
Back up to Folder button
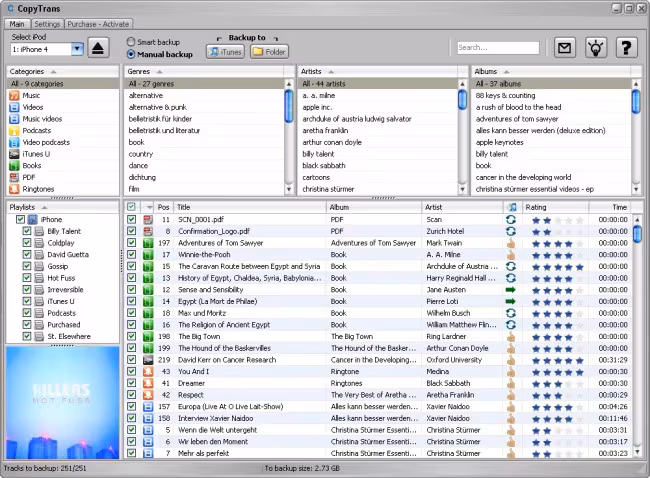tap(269, 52)
